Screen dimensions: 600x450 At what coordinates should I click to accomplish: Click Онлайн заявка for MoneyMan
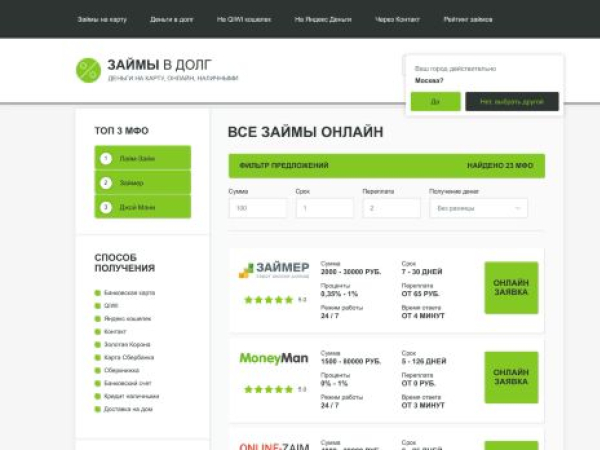coord(511,377)
